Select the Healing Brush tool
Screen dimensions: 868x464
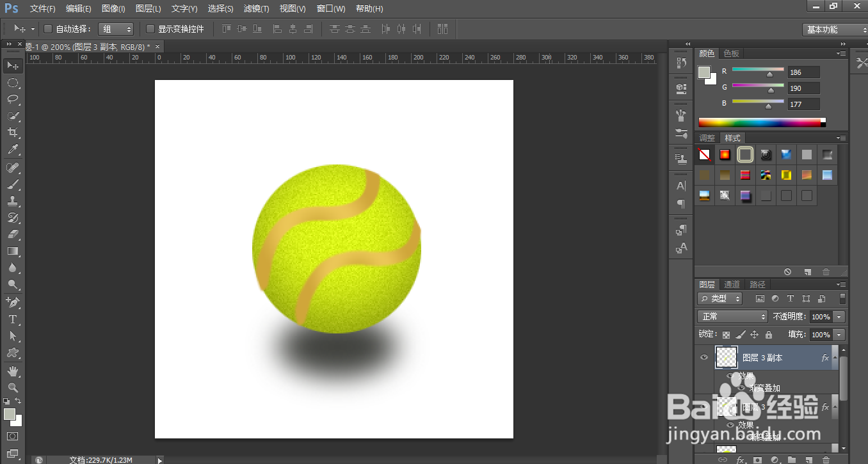click(x=13, y=168)
